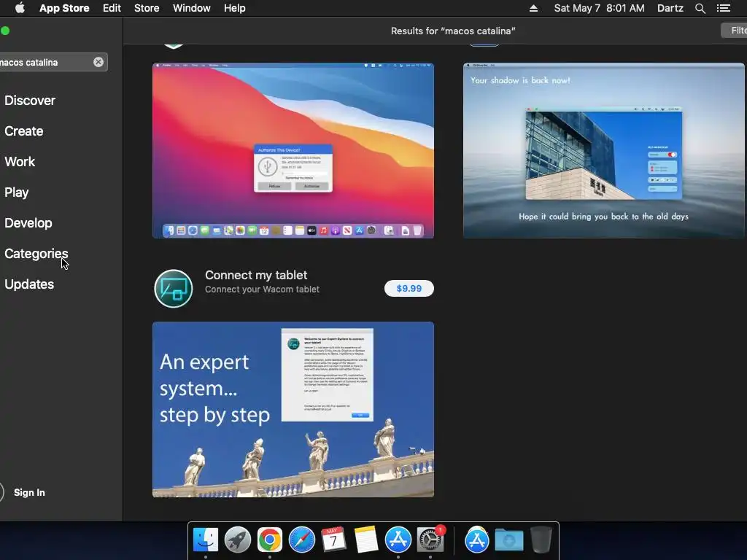Viewport: 747px width, 560px height.
Task: Open System Preferences from the Dock
Action: (430, 540)
